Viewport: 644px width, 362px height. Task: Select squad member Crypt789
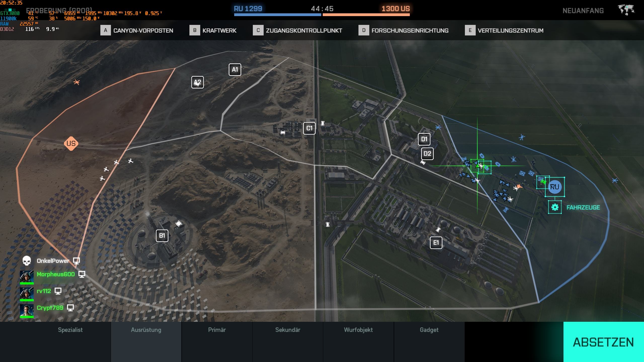pos(50,308)
